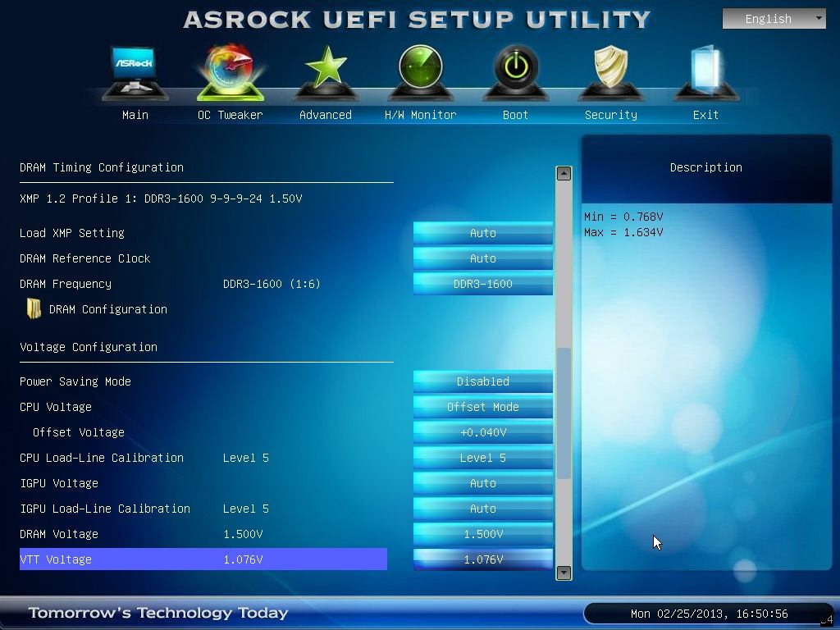This screenshot has height=630, width=840.
Task: Click the date and time display
Action: [709, 614]
